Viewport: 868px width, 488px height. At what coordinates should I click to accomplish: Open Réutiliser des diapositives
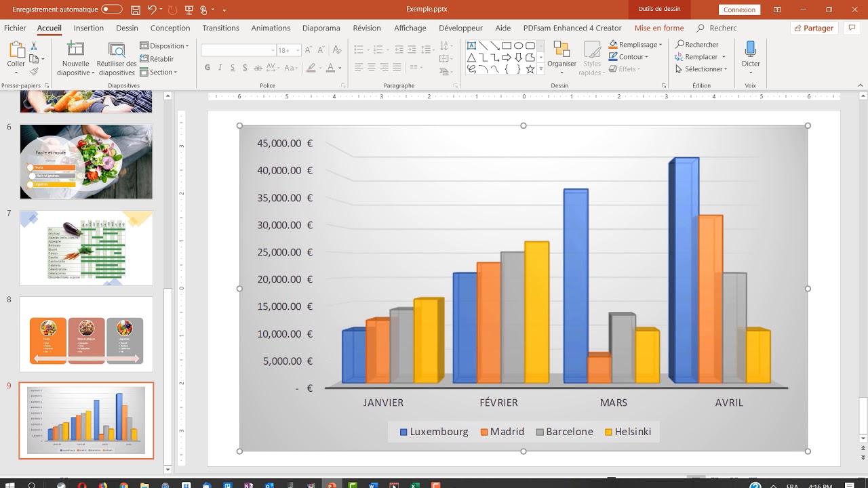pyautogui.click(x=117, y=49)
